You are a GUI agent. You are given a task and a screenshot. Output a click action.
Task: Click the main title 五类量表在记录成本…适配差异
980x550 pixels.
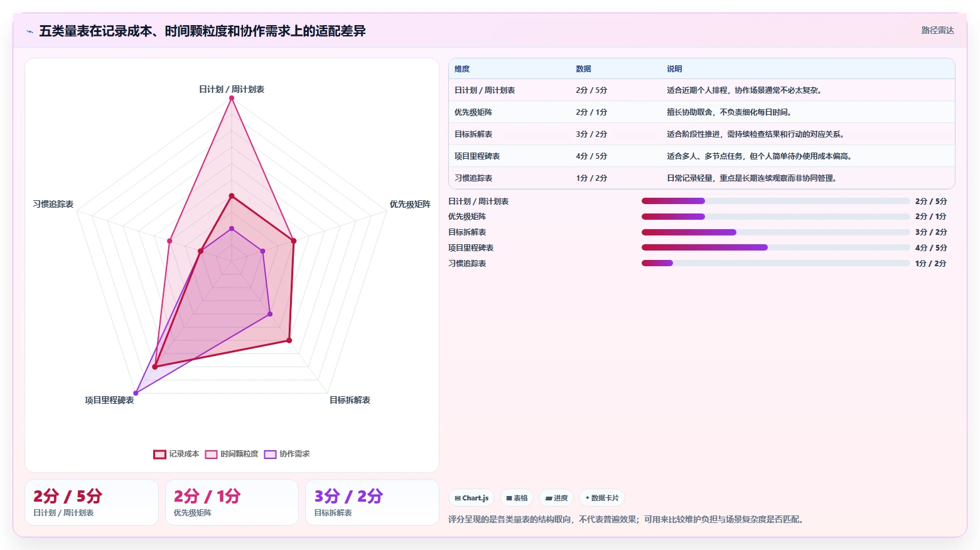pos(202,31)
